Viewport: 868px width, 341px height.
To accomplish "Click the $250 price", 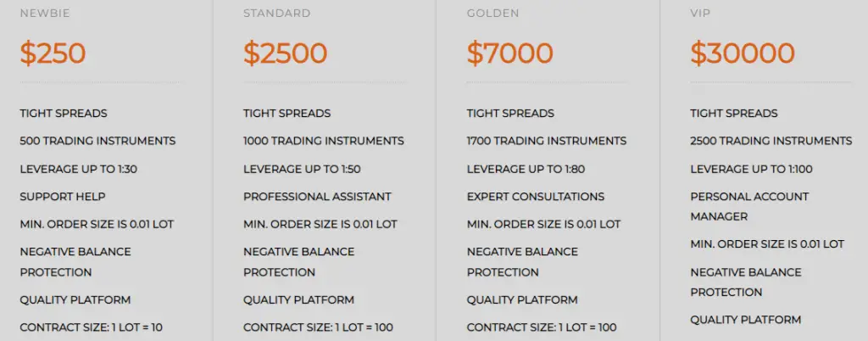I will 53,53.
